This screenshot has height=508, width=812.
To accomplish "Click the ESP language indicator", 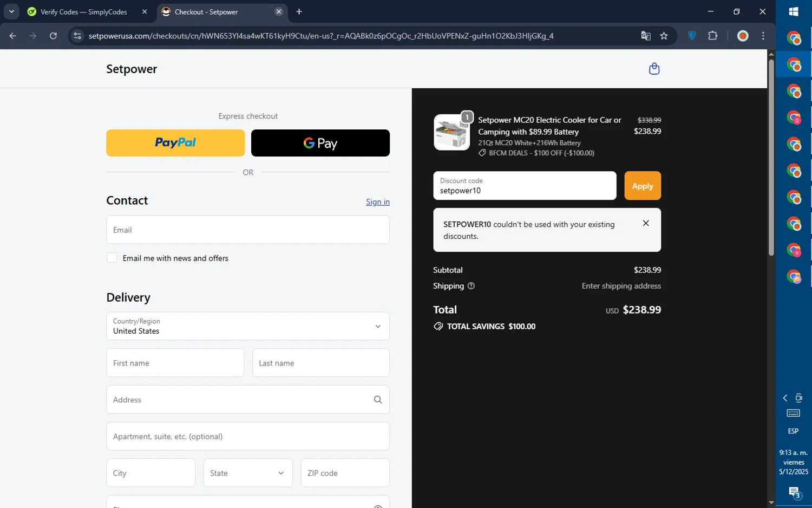I will pyautogui.click(x=793, y=431).
